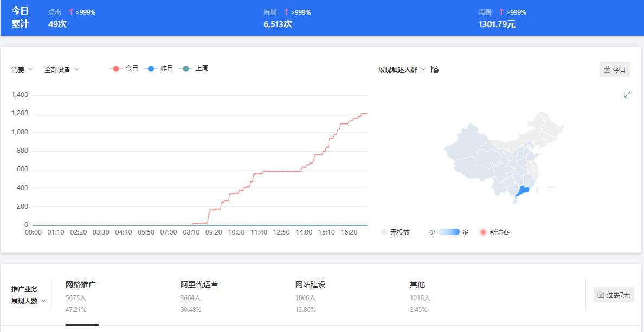
Task: Click the expand icon to enlarge the map
Action: point(627,94)
